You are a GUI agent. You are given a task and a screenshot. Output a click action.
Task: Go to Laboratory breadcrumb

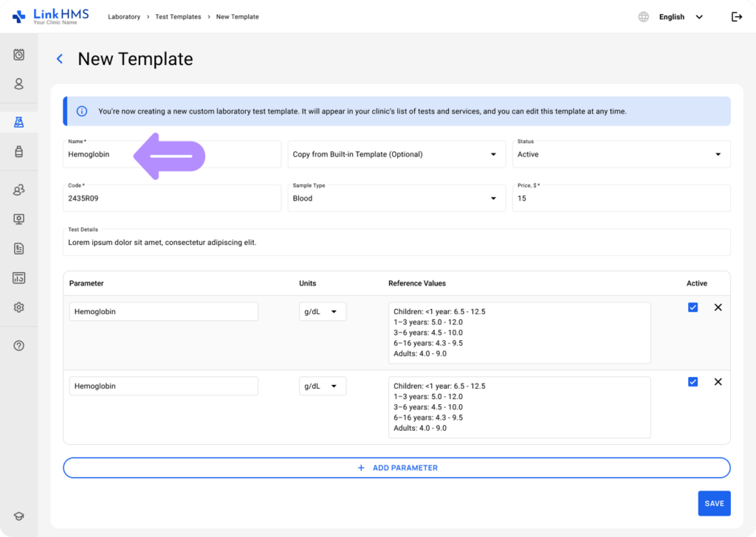[x=124, y=17]
